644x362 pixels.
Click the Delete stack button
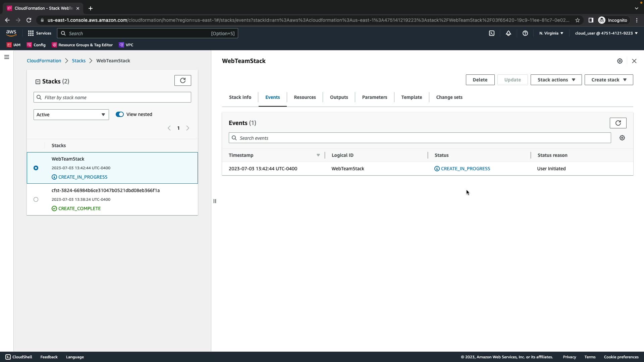(480, 80)
